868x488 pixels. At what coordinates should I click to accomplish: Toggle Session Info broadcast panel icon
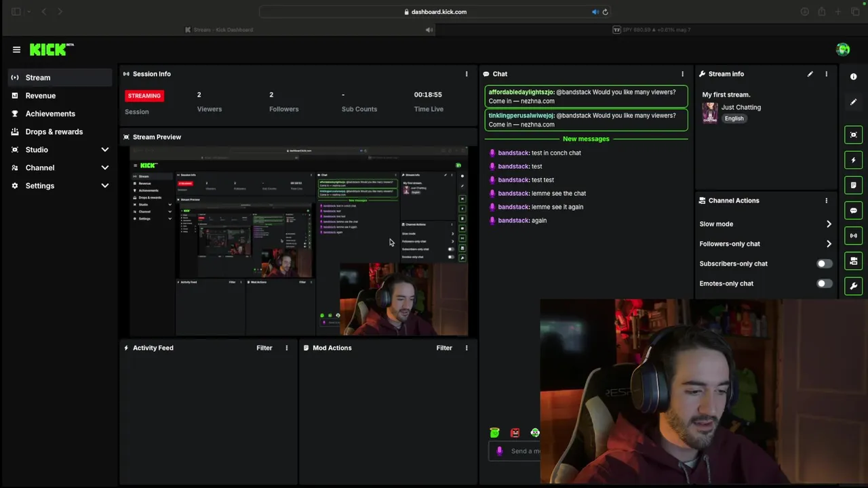(x=854, y=235)
